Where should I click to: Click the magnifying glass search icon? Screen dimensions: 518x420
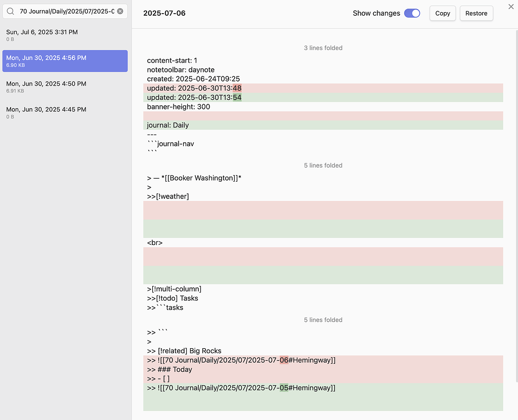click(11, 11)
